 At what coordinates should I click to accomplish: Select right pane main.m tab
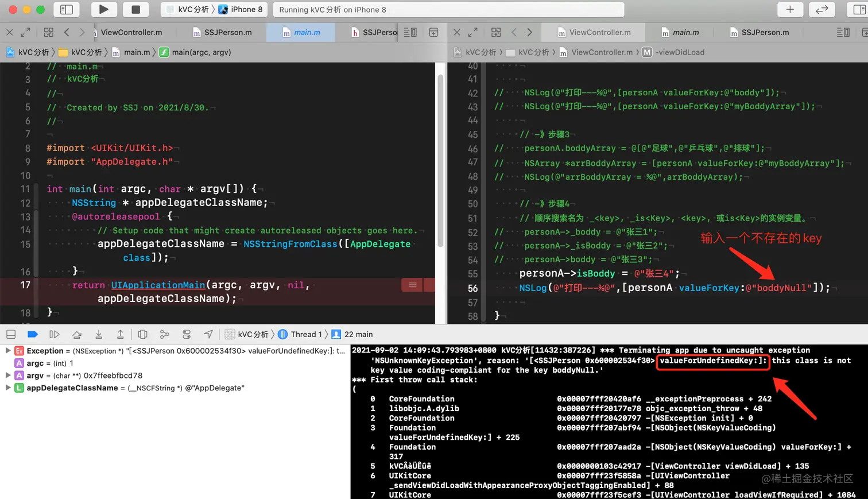click(680, 32)
